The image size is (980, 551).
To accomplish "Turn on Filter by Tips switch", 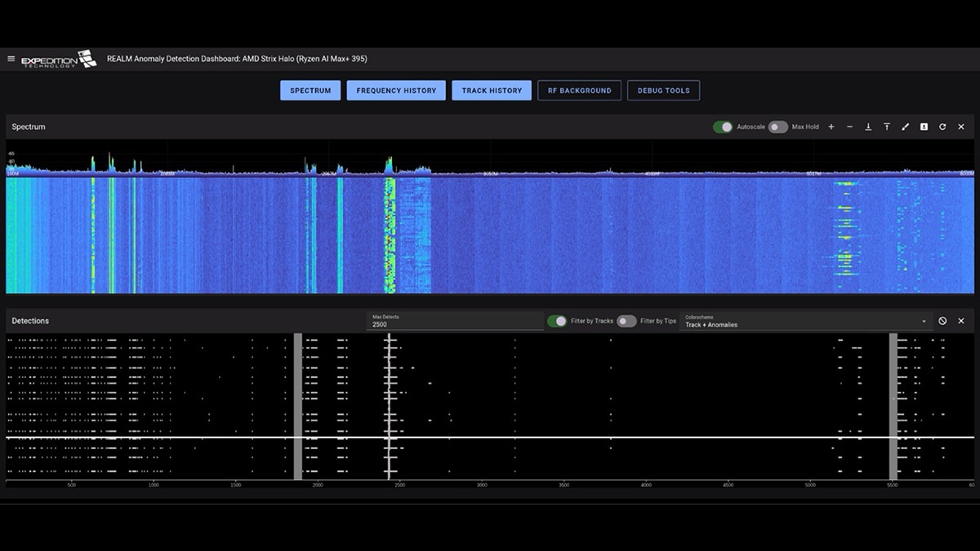I will coord(626,321).
